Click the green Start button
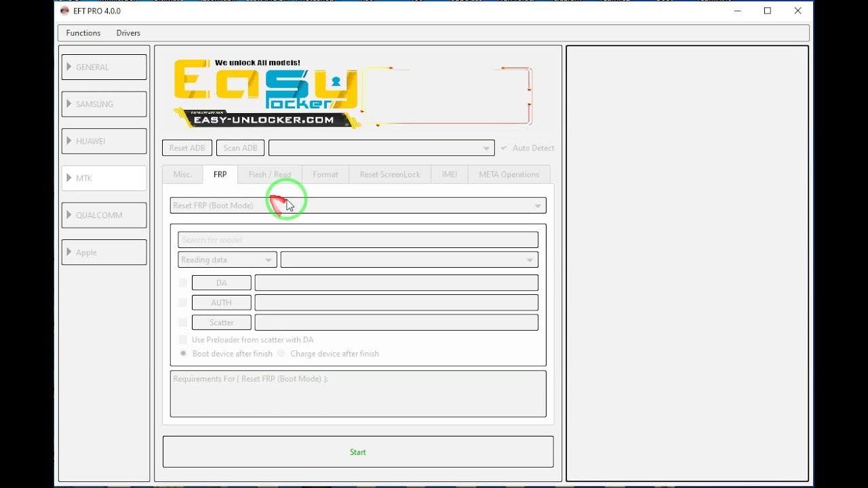The height and width of the screenshot is (488, 868). (358, 451)
